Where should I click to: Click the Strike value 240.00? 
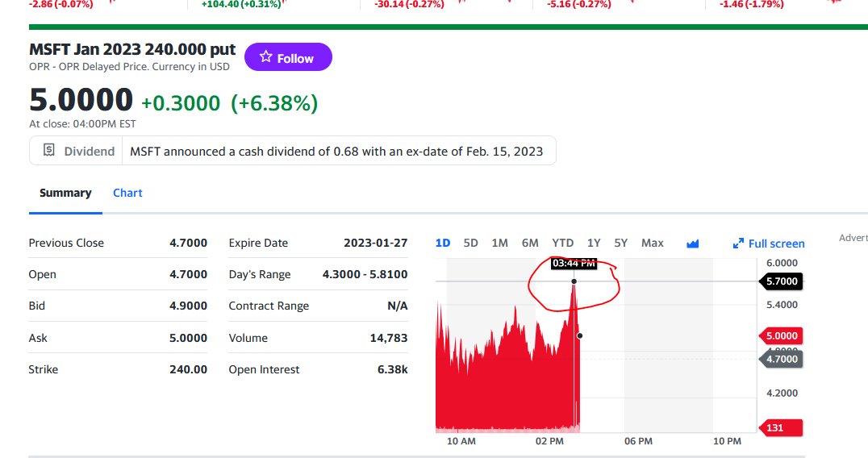pos(188,369)
